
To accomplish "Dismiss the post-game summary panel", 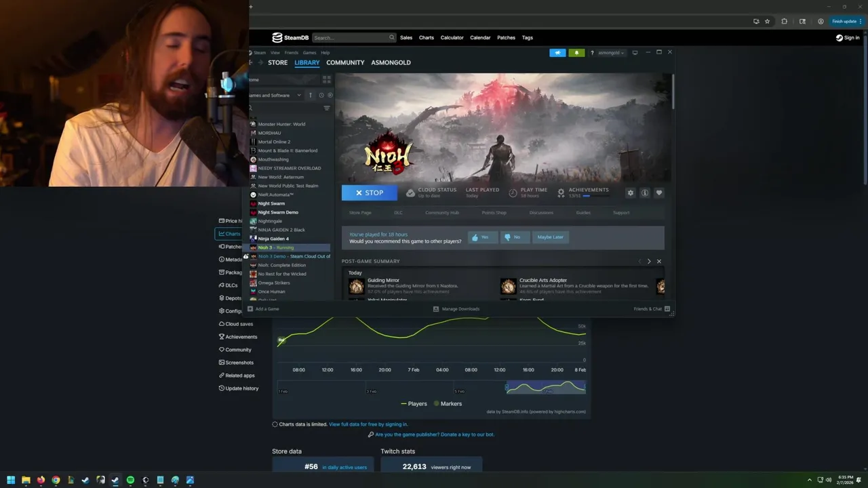I will point(659,261).
